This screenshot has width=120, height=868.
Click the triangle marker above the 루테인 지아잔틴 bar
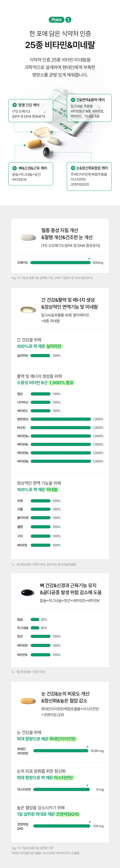tap(87, 747)
